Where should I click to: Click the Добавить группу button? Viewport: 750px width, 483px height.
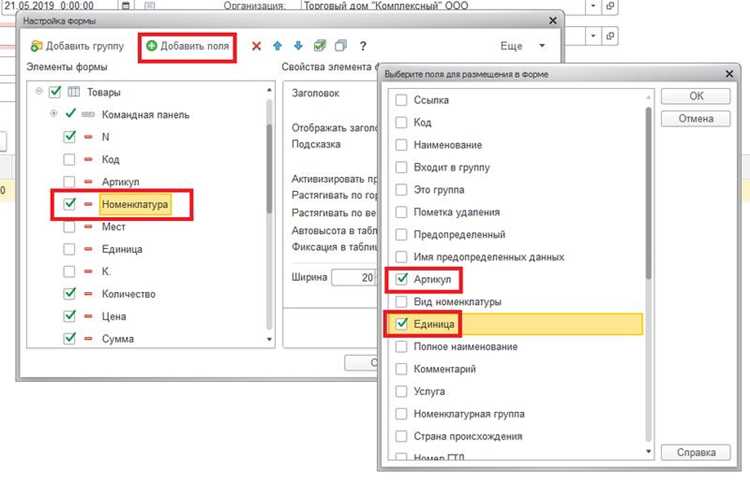[77, 46]
